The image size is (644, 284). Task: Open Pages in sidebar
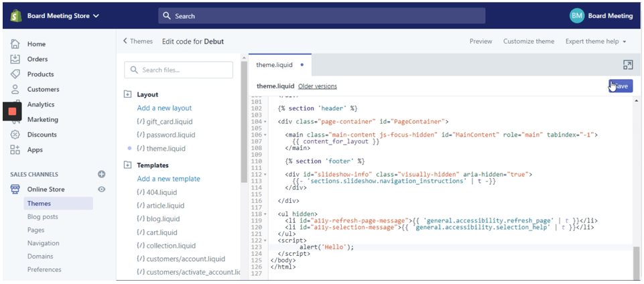[36, 230]
